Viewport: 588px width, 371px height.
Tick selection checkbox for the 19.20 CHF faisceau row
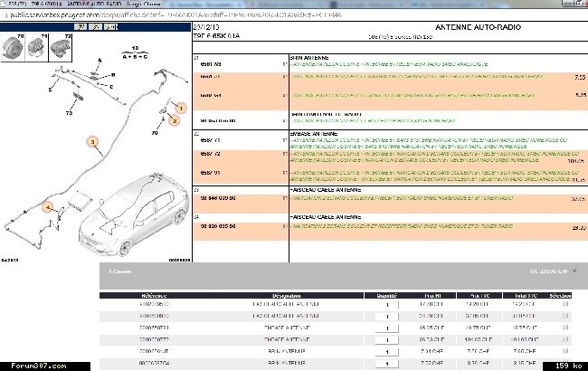point(565,304)
